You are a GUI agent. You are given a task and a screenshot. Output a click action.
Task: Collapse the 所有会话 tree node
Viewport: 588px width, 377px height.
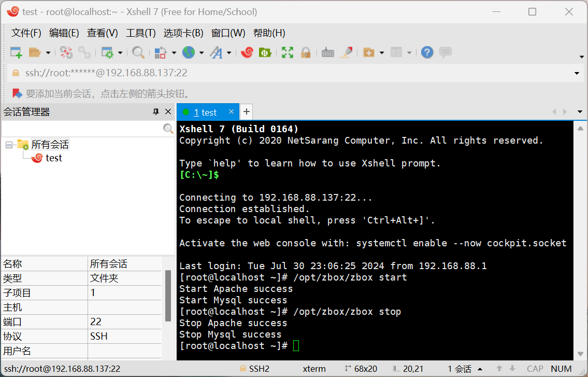pos(9,145)
